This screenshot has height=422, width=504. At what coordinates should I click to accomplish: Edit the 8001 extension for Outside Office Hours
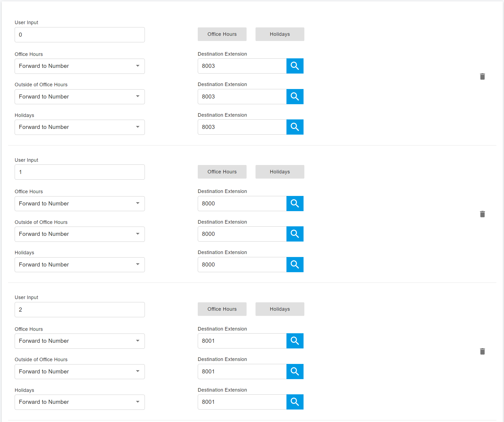[242, 372]
